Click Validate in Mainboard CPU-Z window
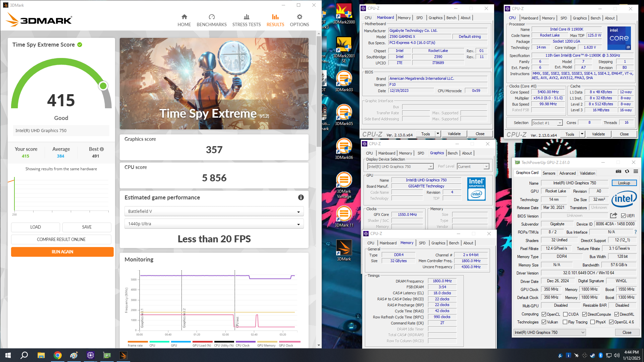This screenshot has height=362, width=644. coord(454,134)
